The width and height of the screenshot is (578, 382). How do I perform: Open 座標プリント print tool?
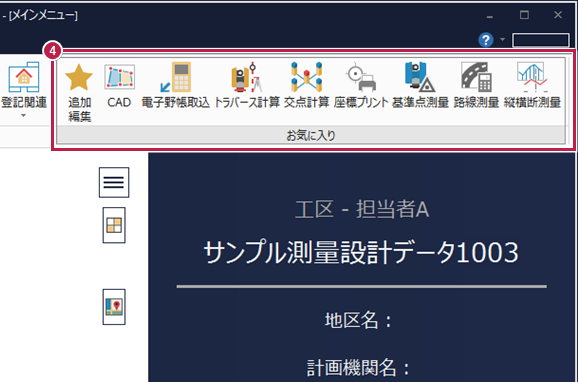pyautogui.click(x=361, y=86)
